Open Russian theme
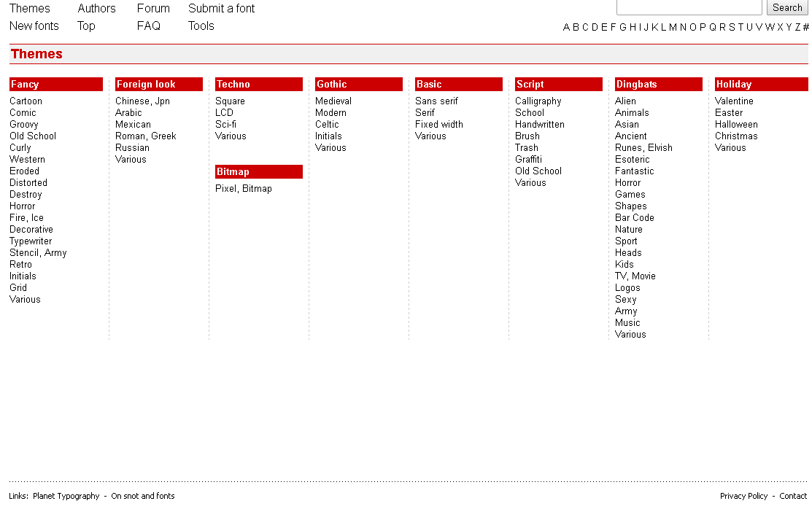 click(132, 148)
